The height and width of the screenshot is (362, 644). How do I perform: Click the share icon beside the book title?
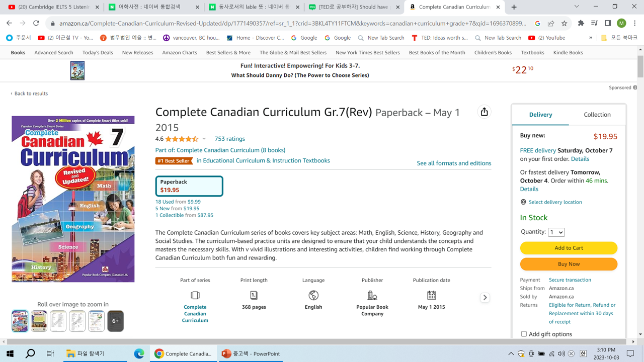[x=484, y=112]
